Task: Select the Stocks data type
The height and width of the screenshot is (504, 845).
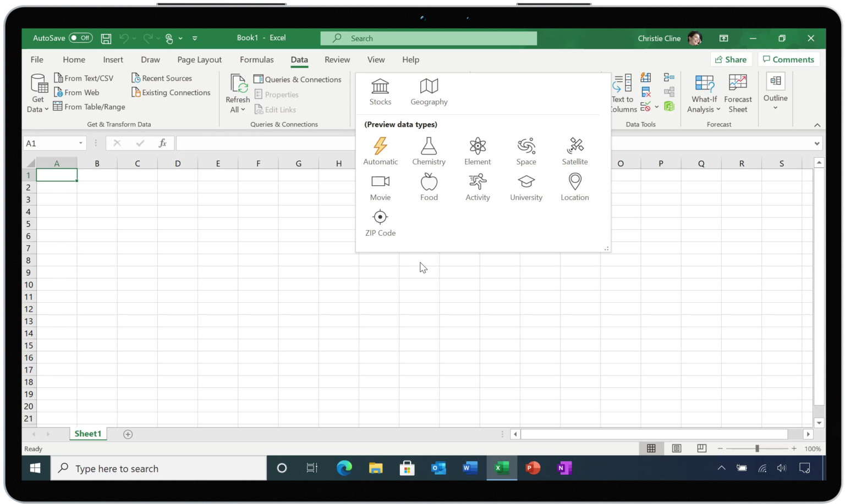Action: point(380,92)
